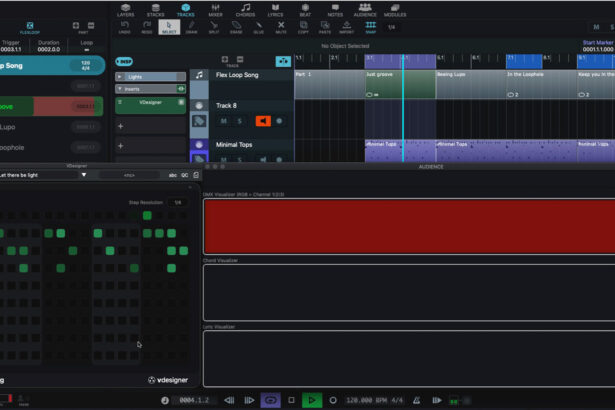Toggle the metronome icon
The width and height of the screenshot is (615, 410).
point(417,400)
